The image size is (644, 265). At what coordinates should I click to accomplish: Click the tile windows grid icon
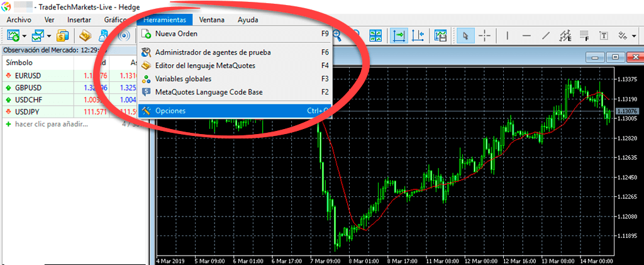point(375,36)
